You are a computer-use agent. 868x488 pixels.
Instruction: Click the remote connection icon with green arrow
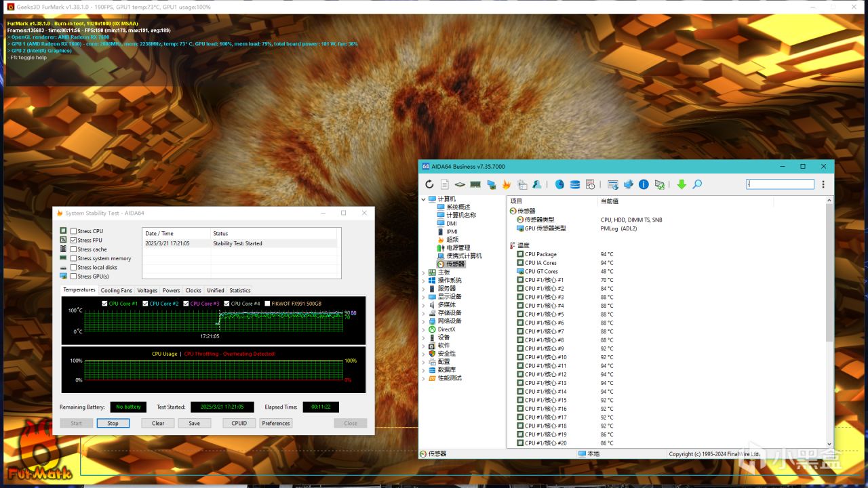tap(659, 184)
